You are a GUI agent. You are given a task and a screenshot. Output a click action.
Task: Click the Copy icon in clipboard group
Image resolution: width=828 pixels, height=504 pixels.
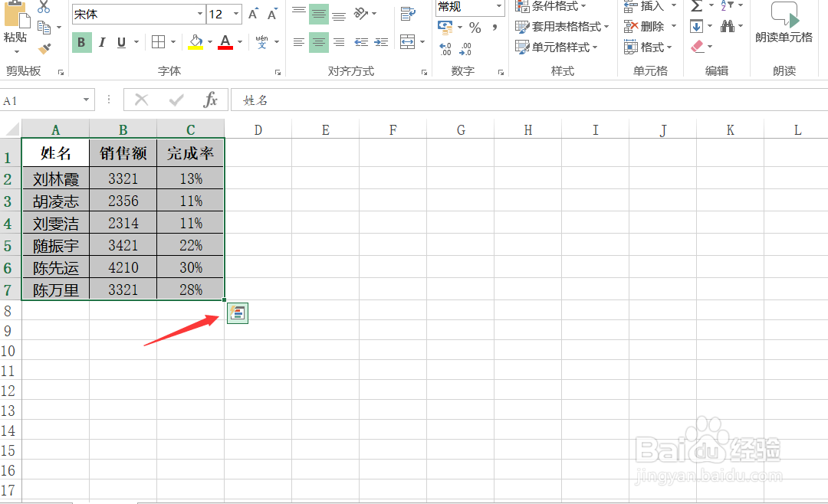[44, 28]
